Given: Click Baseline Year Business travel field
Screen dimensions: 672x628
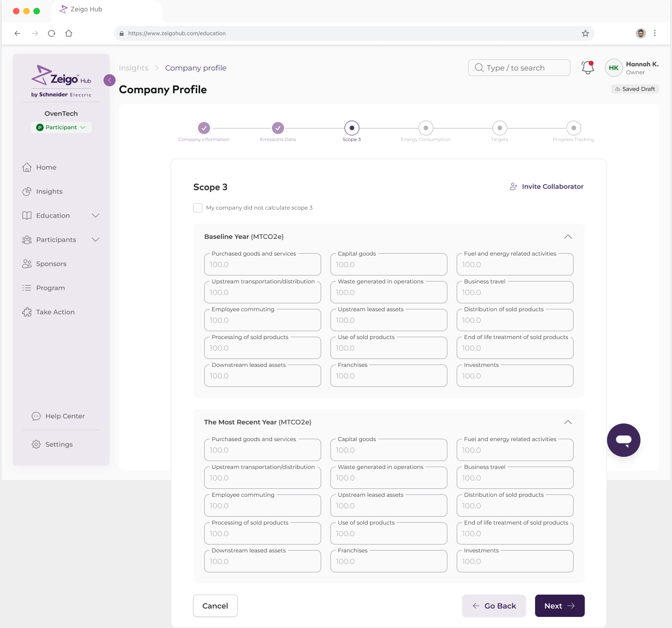Looking at the screenshot, I should (x=515, y=292).
